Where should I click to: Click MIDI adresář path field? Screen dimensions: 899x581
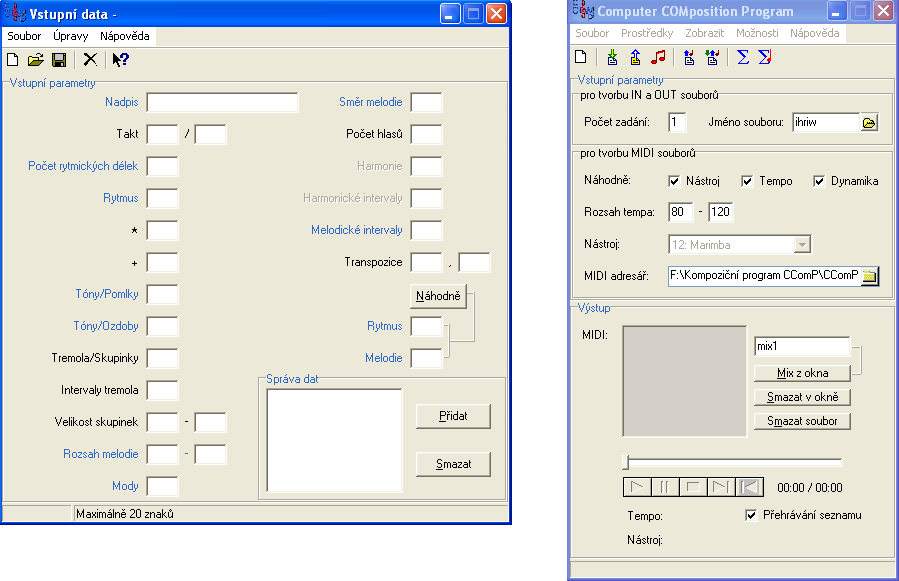764,276
